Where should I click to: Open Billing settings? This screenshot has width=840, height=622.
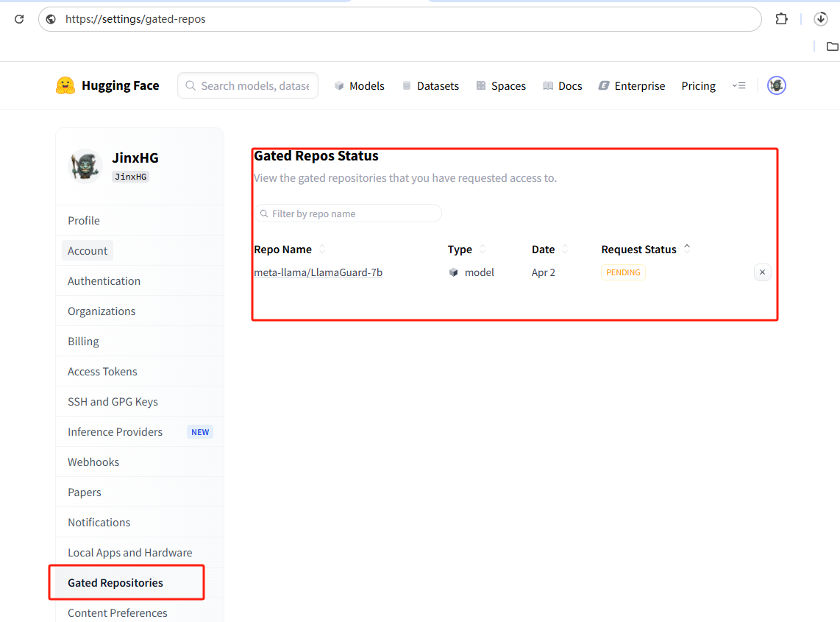[83, 342]
